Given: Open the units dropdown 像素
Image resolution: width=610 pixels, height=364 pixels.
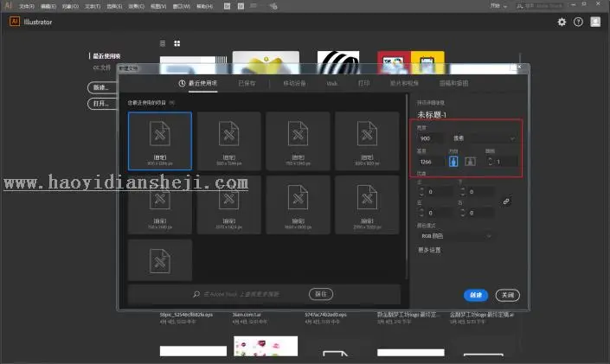Looking at the screenshot, I should 485,138.
